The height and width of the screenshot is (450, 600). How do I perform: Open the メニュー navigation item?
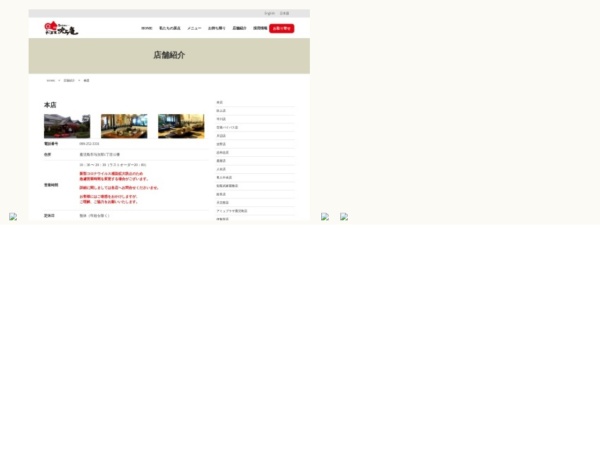[194, 28]
